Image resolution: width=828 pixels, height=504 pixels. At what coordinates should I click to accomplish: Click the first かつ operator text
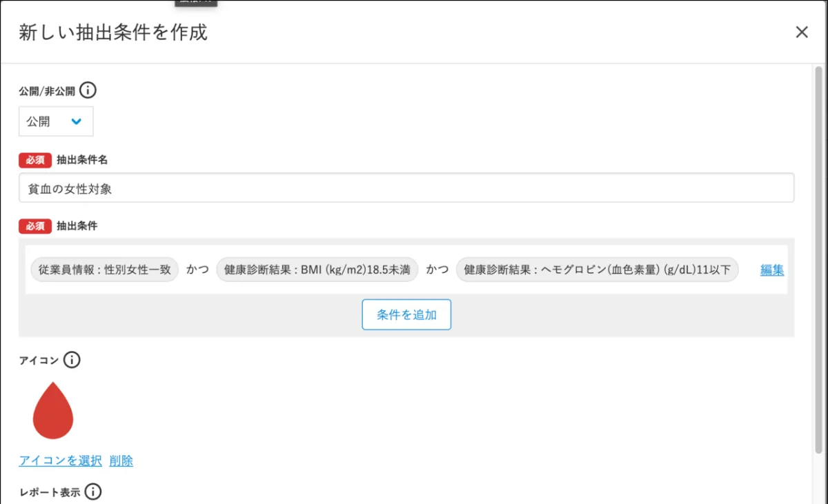tap(197, 270)
